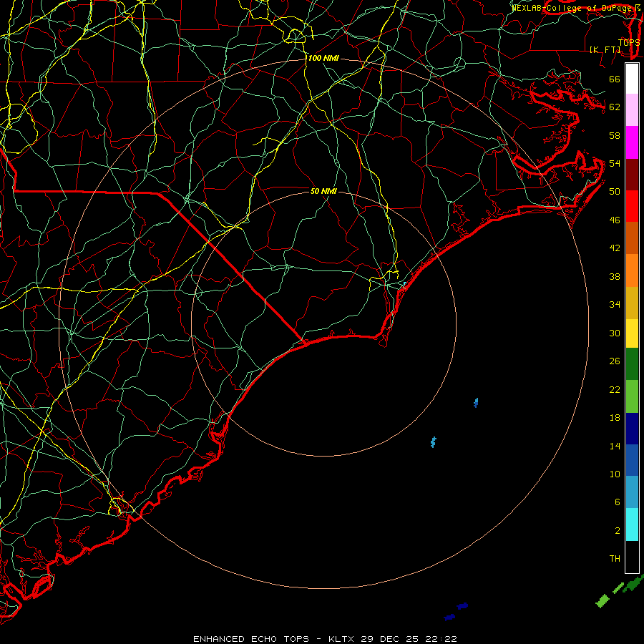Click the legend value '34'
The image size is (644, 644).
coord(615,305)
